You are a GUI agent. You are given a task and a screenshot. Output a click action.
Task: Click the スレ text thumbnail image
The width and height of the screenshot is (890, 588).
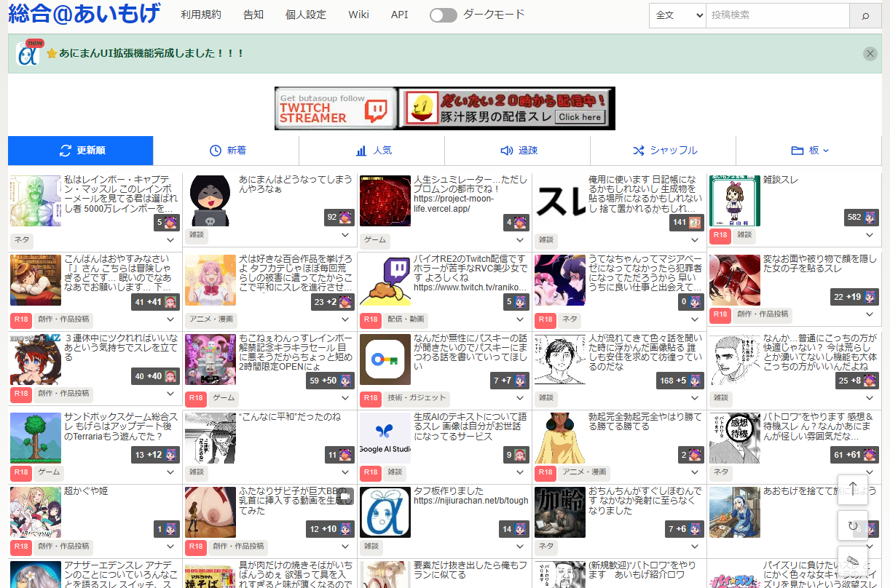[x=560, y=200]
